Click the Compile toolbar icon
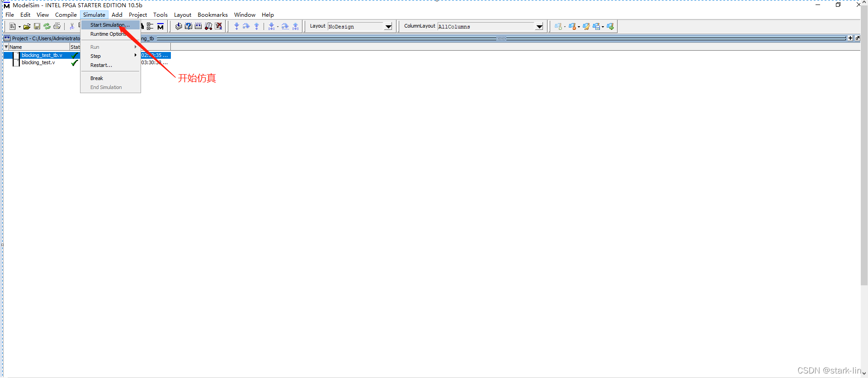 pyautogui.click(x=179, y=26)
